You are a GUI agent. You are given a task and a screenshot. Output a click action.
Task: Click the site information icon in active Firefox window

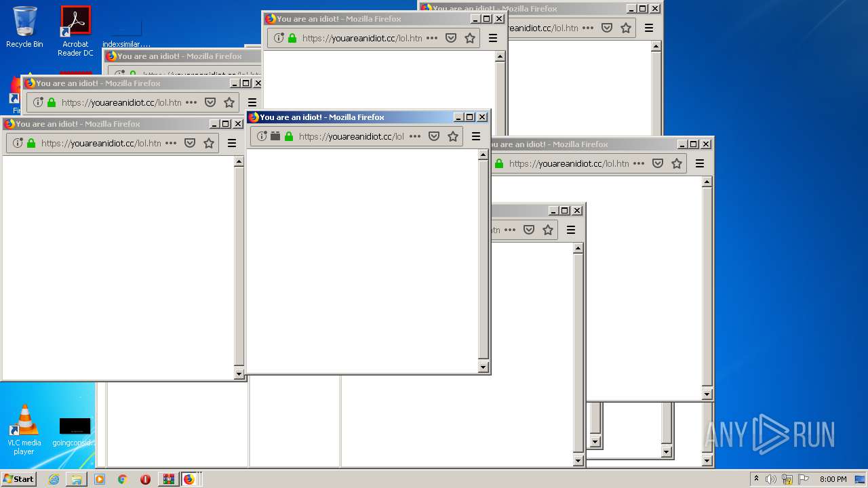click(262, 136)
